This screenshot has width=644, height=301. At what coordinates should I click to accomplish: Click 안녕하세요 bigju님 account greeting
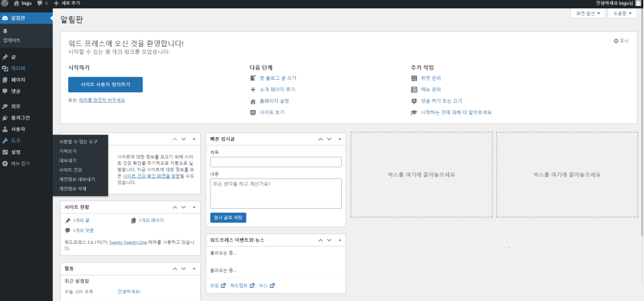pos(614,3)
